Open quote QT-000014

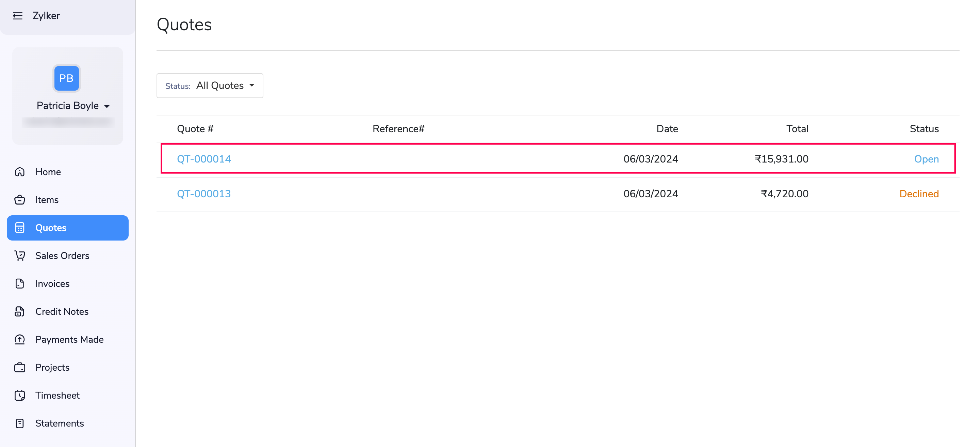[x=204, y=159]
